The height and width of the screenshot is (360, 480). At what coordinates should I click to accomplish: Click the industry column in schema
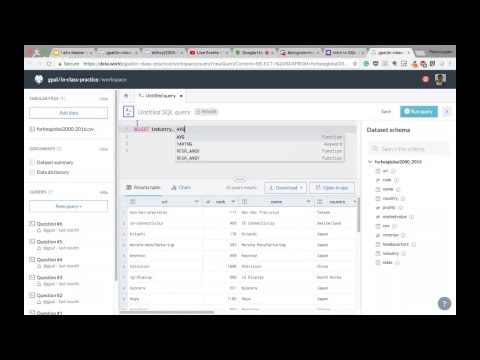[x=391, y=253]
